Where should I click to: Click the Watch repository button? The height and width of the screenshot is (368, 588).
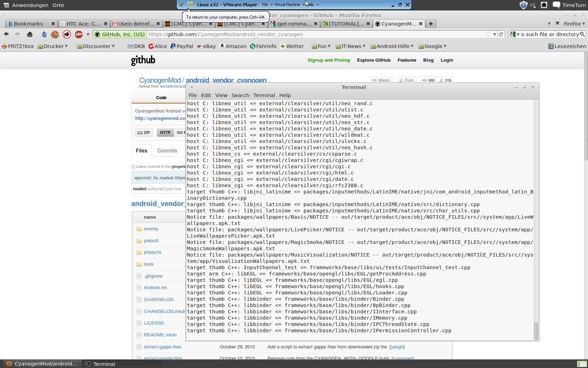coord(381,80)
